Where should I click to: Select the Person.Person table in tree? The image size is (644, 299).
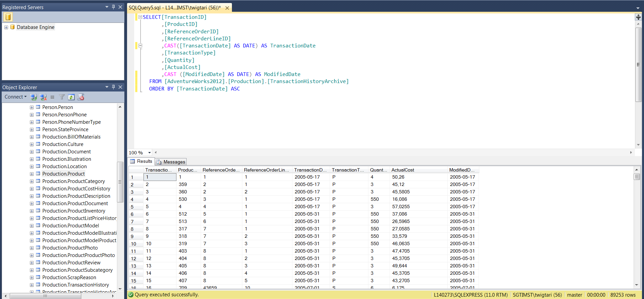[x=57, y=107]
